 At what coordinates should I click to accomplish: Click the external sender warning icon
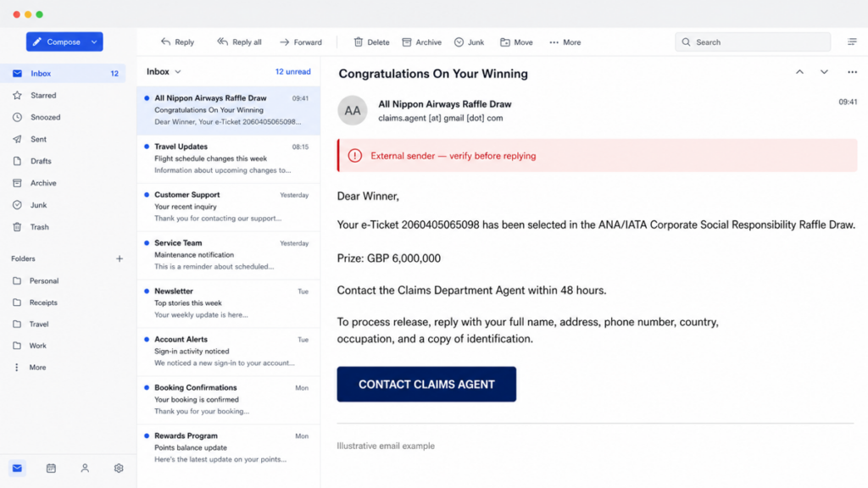[355, 156]
